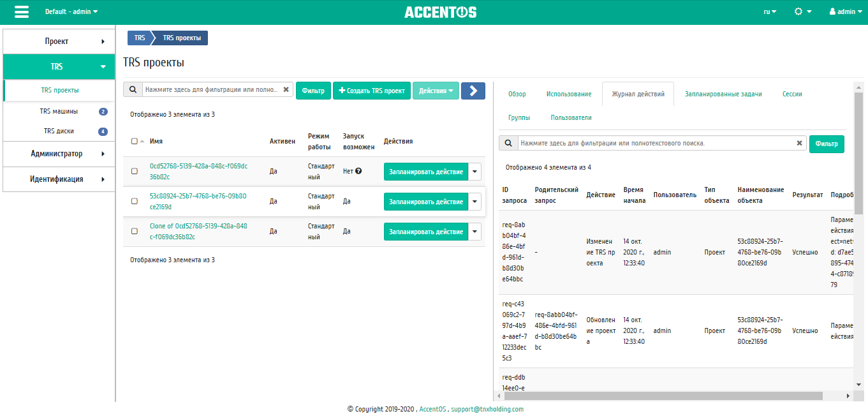The image size is (868, 416).
Task: Click the user icon for admin account
Action: tap(832, 11)
